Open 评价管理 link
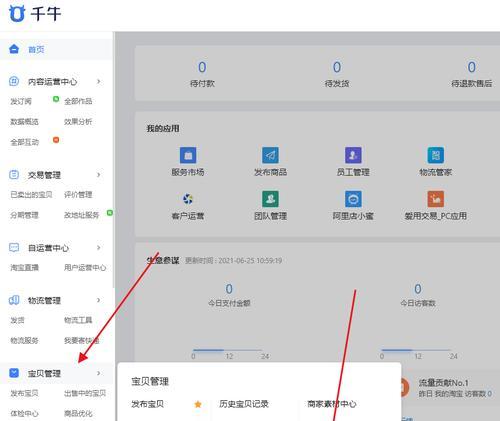This screenshot has width=500, height=421. [x=78, y=195]
